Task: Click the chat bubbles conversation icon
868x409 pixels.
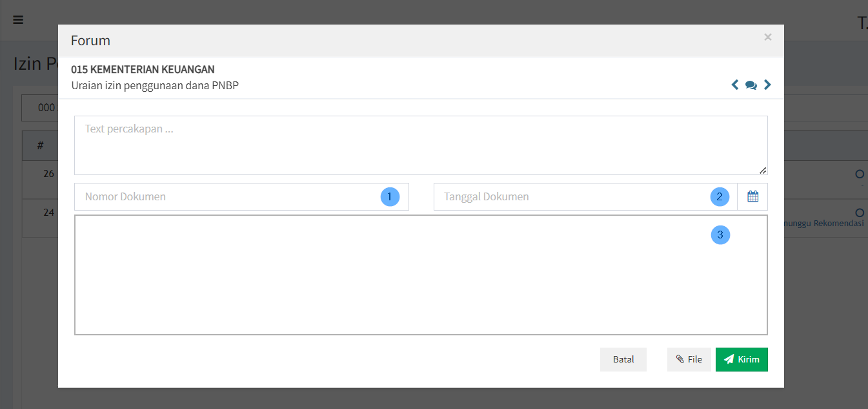Action: pos(751,85)
